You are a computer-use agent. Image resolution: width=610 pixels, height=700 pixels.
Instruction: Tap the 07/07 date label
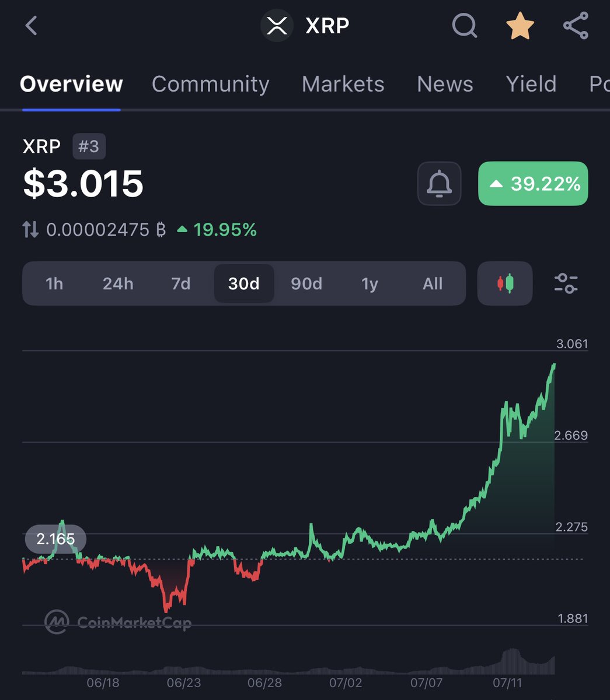(x=427, y=682)
